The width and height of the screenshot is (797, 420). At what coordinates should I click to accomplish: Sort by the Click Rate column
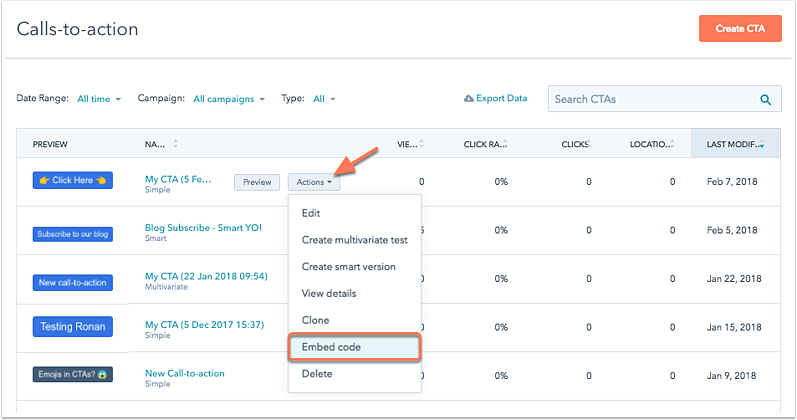tap(484, 144)
